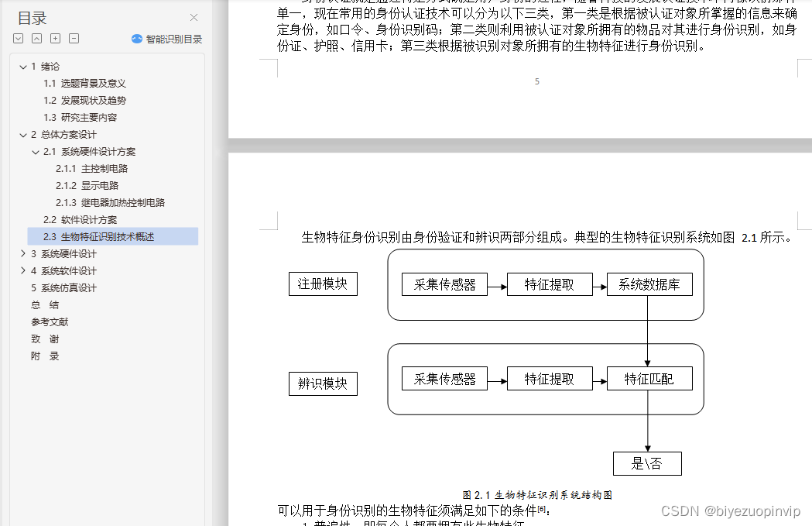Image resolution: width=812 pixels, height=526 pixels.
Task: Open section 1.3 研究主要内容
Action: click(80, 118)
